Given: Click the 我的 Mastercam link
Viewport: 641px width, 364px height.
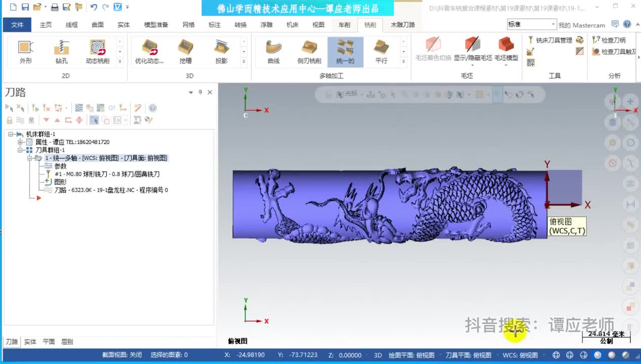Looking at the screenshot, I should [582, 25].
